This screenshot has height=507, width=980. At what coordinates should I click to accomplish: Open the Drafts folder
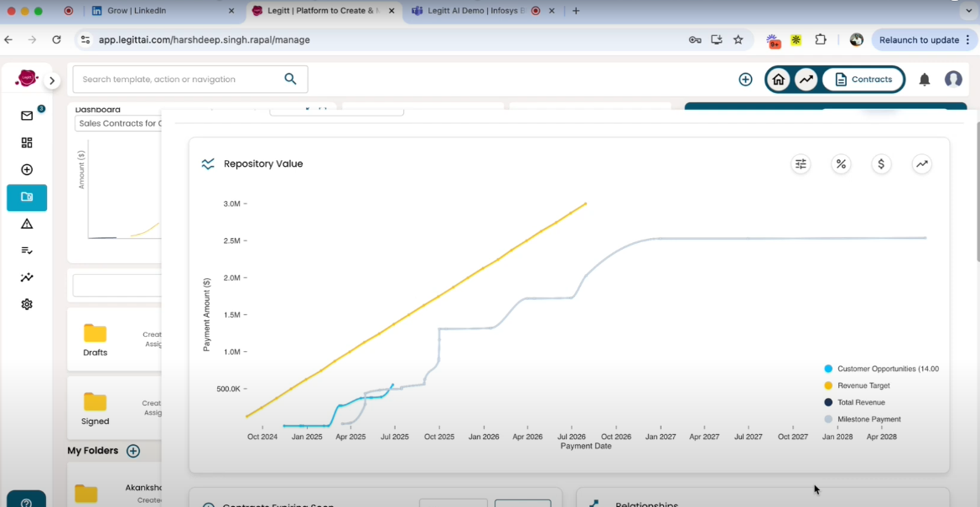(95, 339)
